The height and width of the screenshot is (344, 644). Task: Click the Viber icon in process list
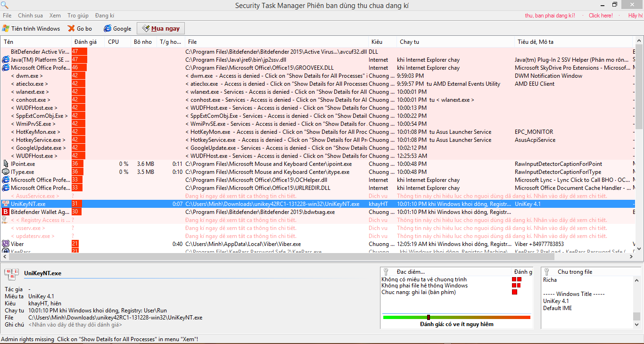[6, 244]
